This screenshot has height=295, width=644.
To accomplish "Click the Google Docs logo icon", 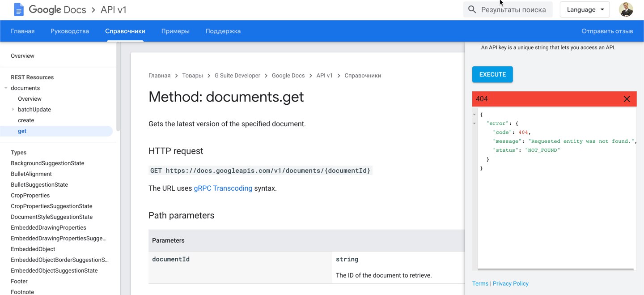I will 19,9.
